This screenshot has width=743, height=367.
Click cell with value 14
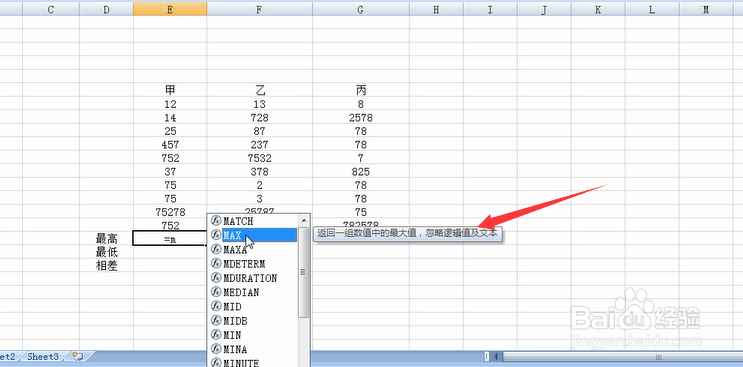[x=170, y=117]
